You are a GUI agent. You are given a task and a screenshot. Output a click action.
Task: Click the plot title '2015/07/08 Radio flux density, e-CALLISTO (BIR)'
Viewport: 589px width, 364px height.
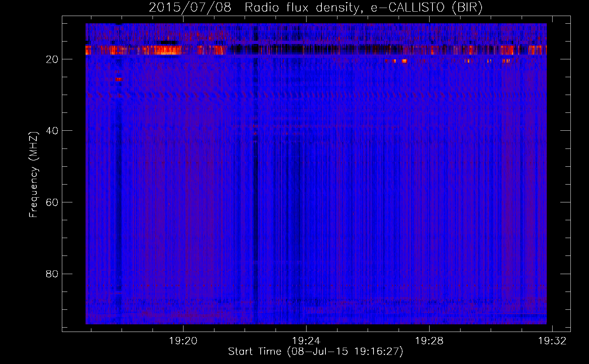click(316, 7)
